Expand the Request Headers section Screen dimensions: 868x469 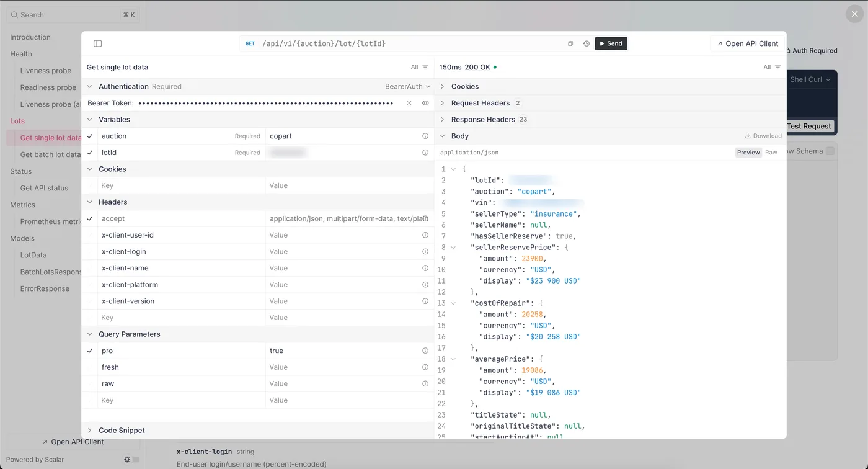point(443,103)
